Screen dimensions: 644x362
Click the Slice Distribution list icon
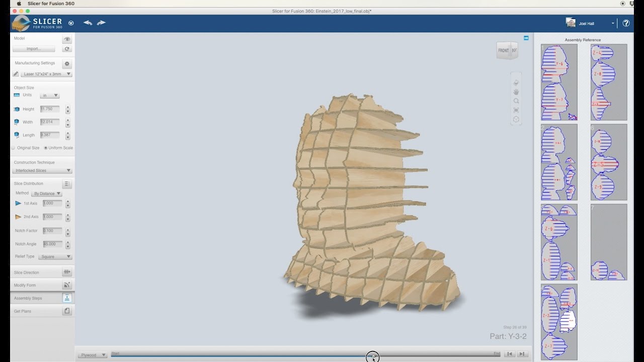[x=66, y=184]
